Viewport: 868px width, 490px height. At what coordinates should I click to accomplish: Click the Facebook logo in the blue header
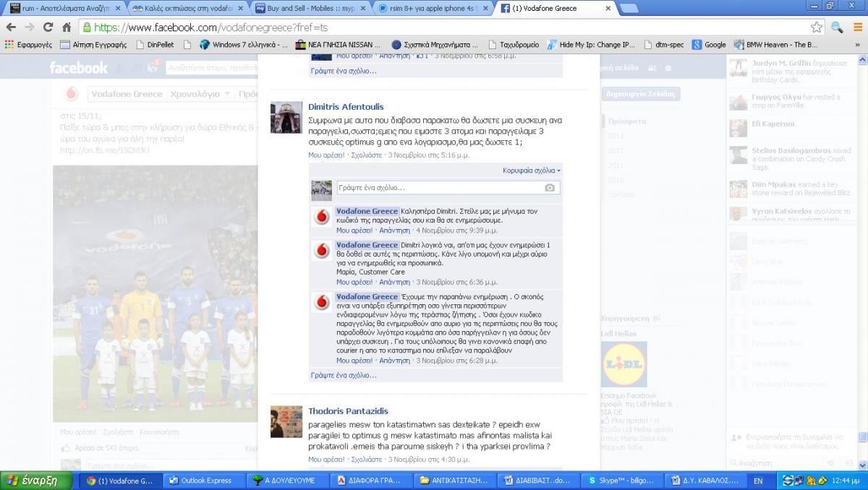78,68
